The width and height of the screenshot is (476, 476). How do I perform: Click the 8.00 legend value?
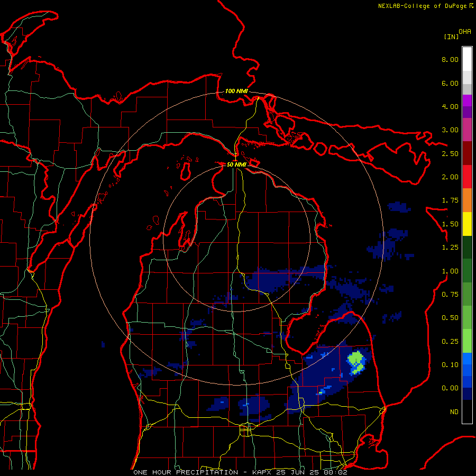(450, 59)
